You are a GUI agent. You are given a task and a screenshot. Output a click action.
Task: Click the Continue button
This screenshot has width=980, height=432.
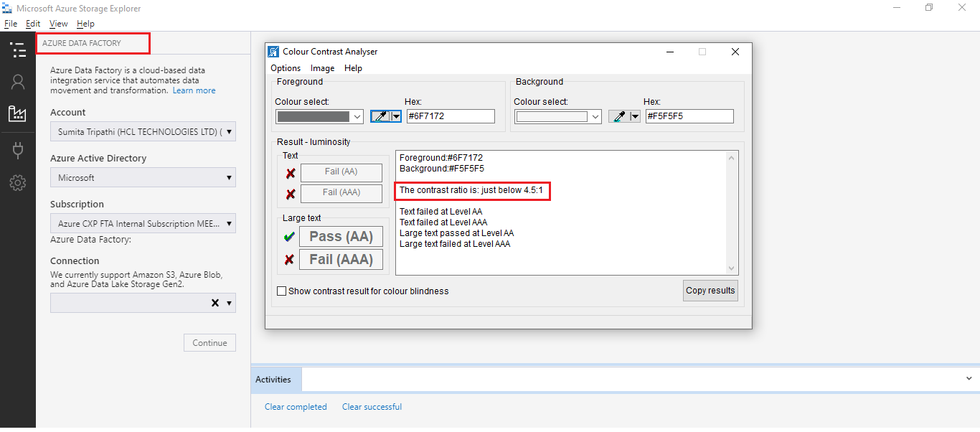coord(209,343)
